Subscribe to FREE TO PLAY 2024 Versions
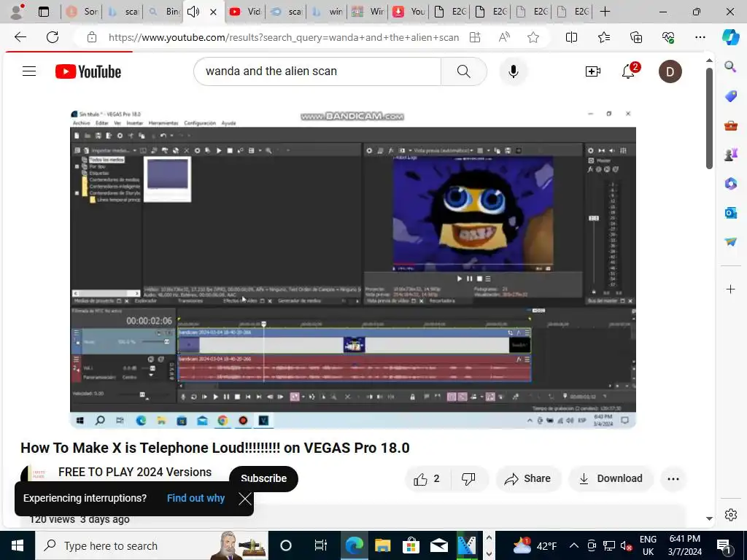The width and height of the screenshot is (747, 560). click(x=263, y=478)
